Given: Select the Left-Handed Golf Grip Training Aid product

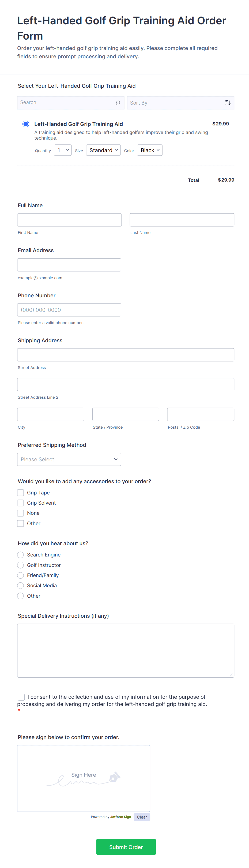Looking at the screenshot, I should coord(25,124).
